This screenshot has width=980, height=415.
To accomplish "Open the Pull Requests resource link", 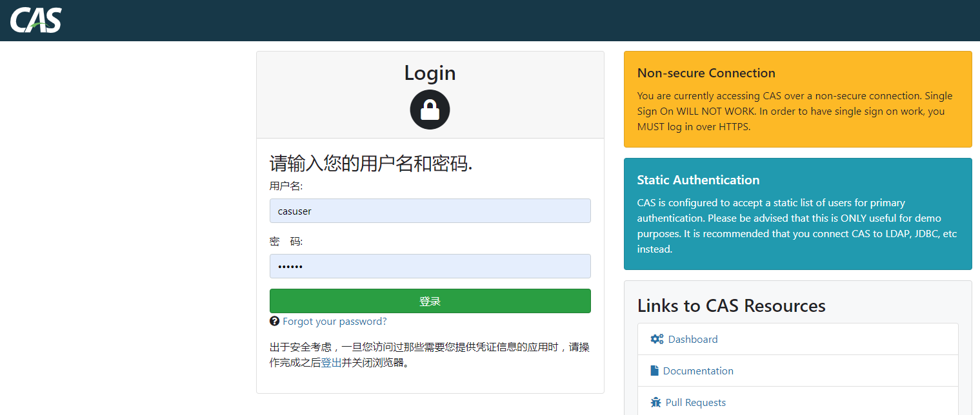I will tap(695, 402).
